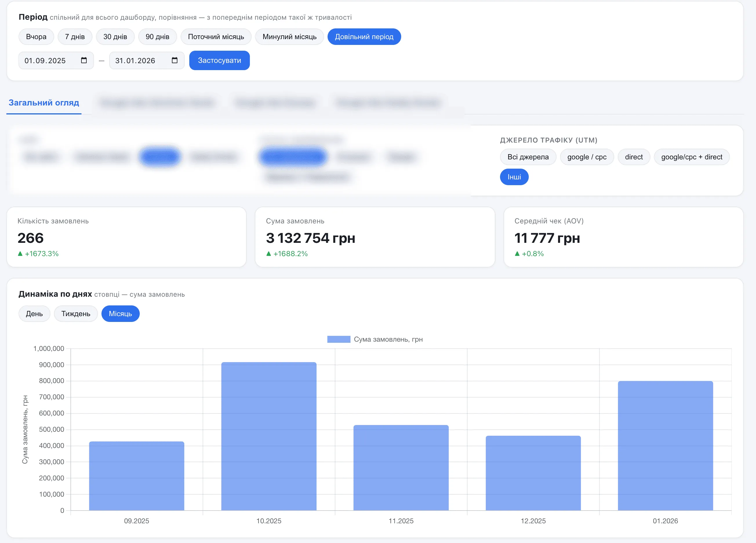Select the Вчора period chip
This screenshot has width=756, height=543.
pos(36,37)
